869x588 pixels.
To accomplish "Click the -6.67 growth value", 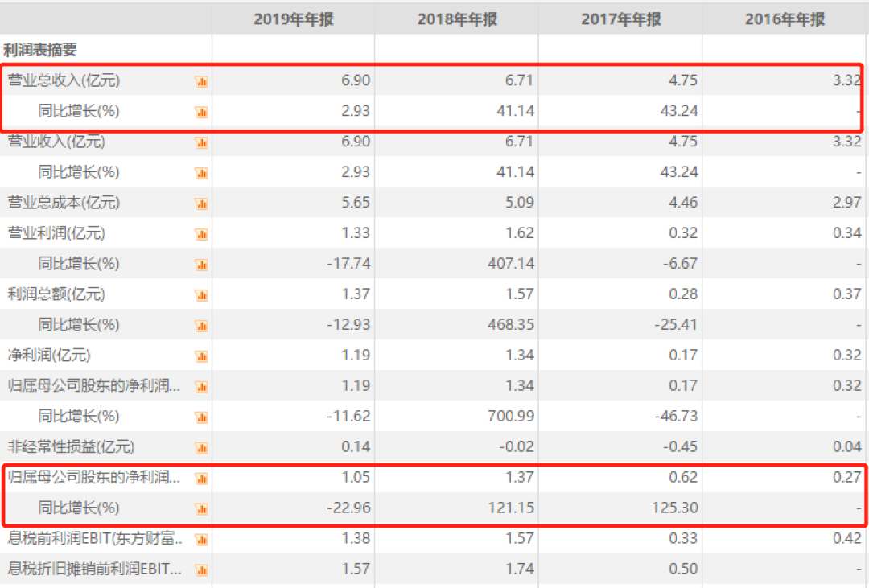I will tap(680, 263).
